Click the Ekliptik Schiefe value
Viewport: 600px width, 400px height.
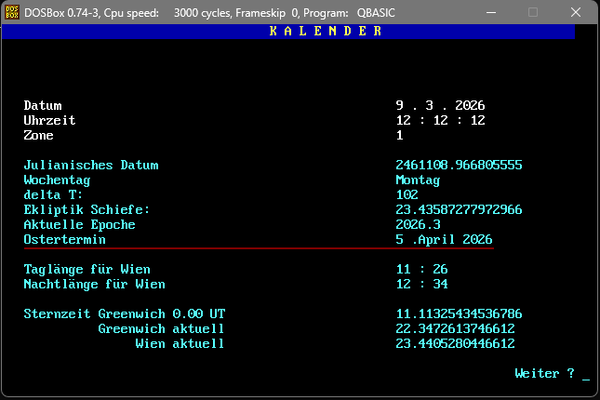tap(459, 210)
